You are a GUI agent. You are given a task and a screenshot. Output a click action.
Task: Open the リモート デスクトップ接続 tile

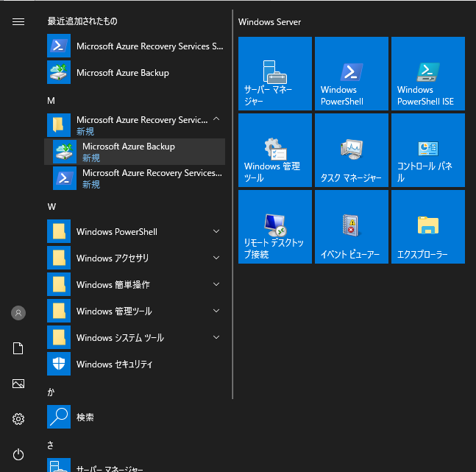tap(275, 227)
